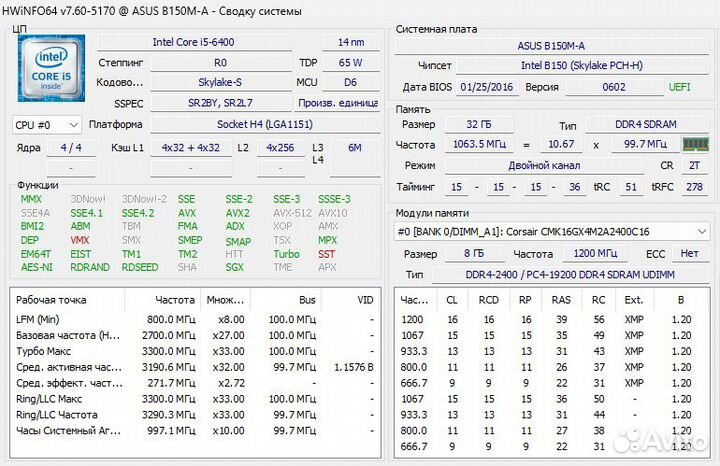Click the AES-NI feature flag
Image resolution: width=720 pixels, height=466 pixels.
click(37, 267)
